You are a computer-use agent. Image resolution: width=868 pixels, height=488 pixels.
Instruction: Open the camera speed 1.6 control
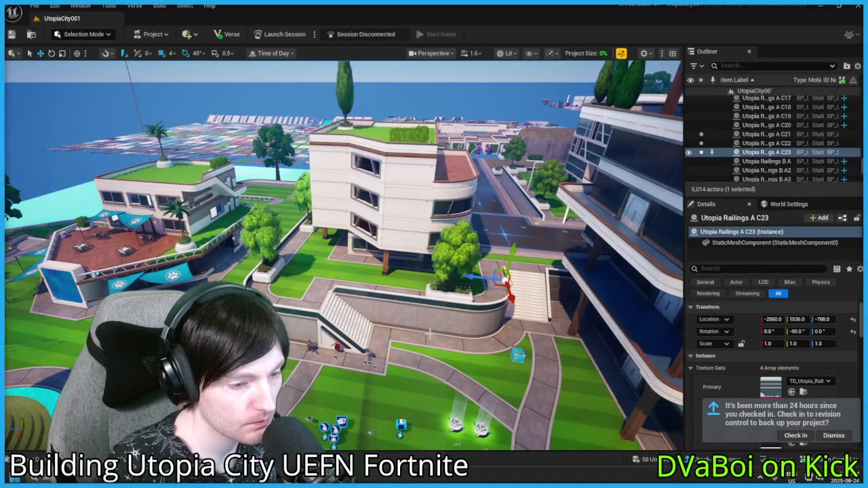[x=471, y=53]
